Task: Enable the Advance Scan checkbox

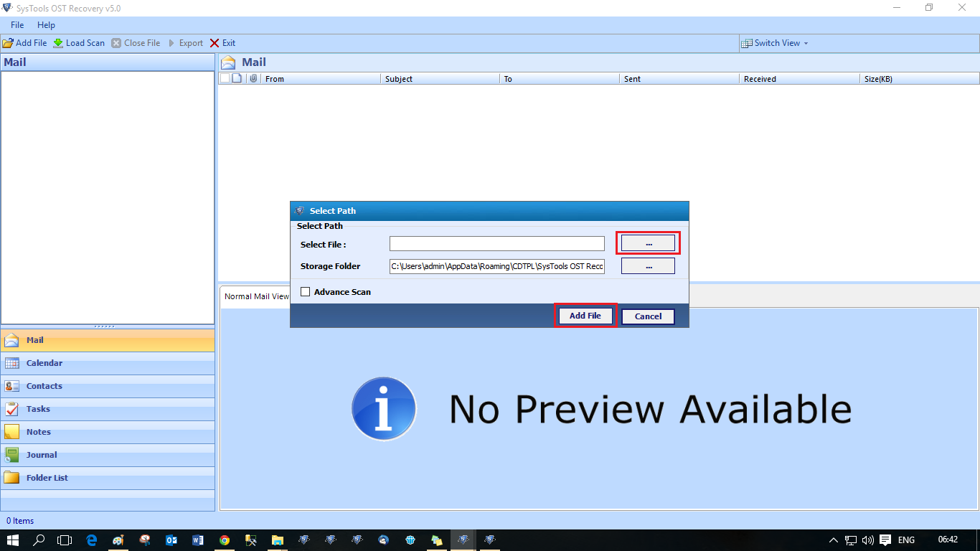Action: point(306,292)
